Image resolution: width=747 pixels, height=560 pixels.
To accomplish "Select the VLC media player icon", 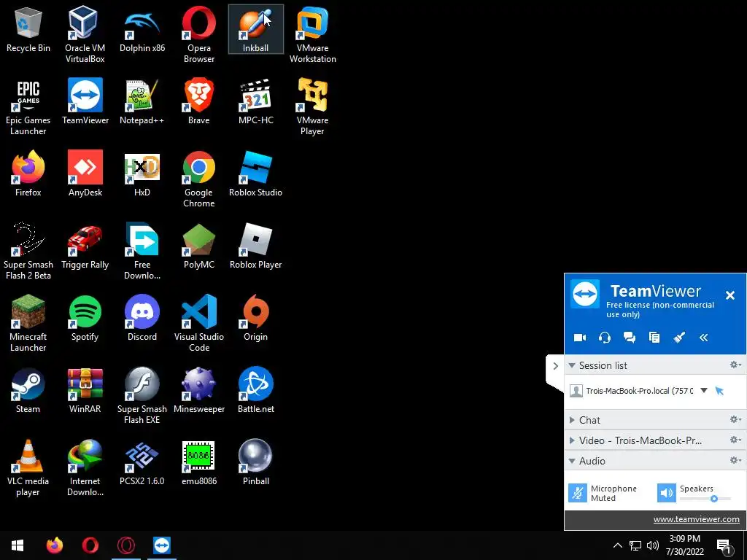I will pos(28,467).
